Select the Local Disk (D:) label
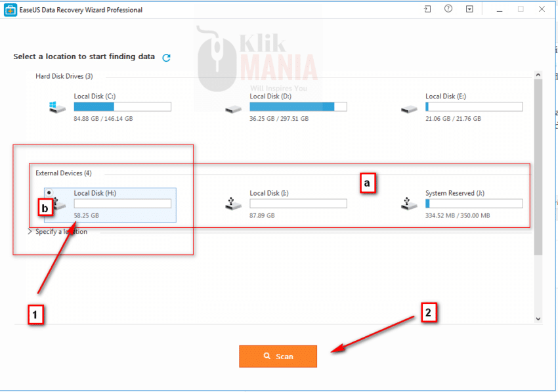Viewport: 558px width, 392px height. [x=270, y=96]
